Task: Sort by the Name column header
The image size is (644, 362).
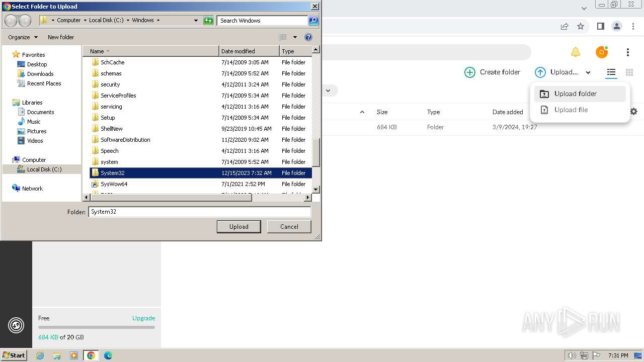Action: click(x=151, y=51)
